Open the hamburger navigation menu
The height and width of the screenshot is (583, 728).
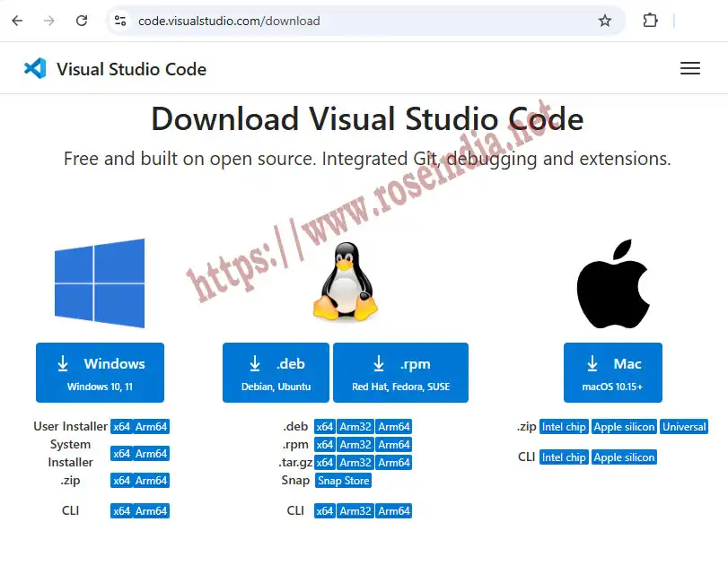pos(690,69)
